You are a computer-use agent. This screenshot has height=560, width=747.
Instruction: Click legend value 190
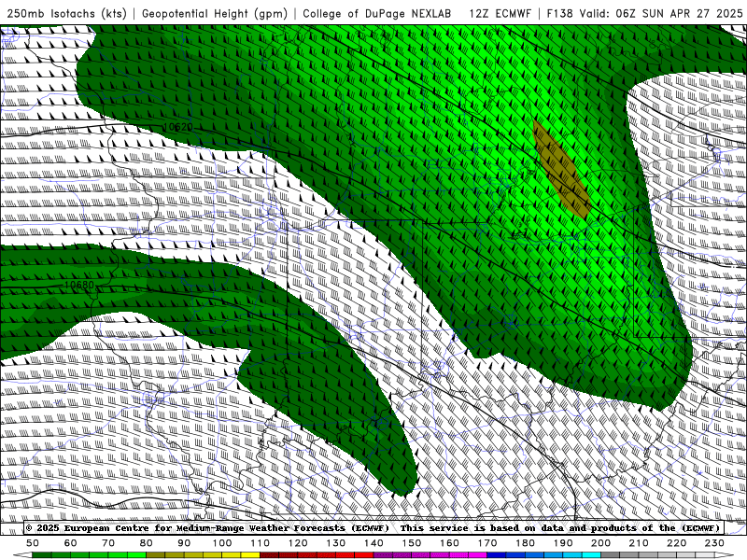click(x=563, y=543)
